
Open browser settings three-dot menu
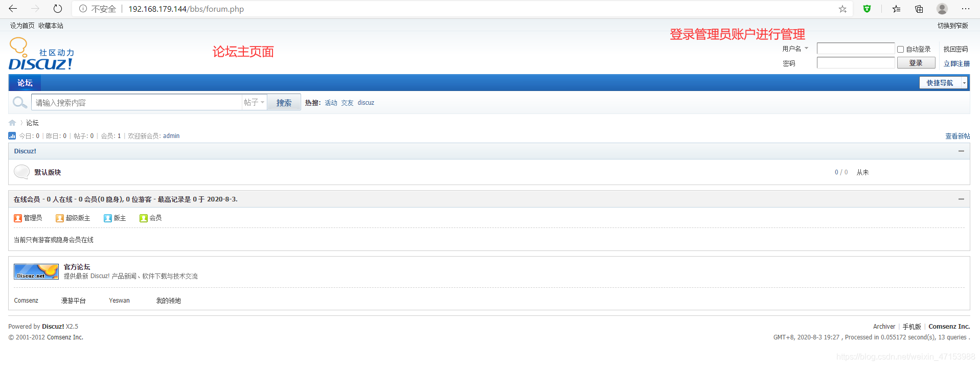(x=965, y=9)
